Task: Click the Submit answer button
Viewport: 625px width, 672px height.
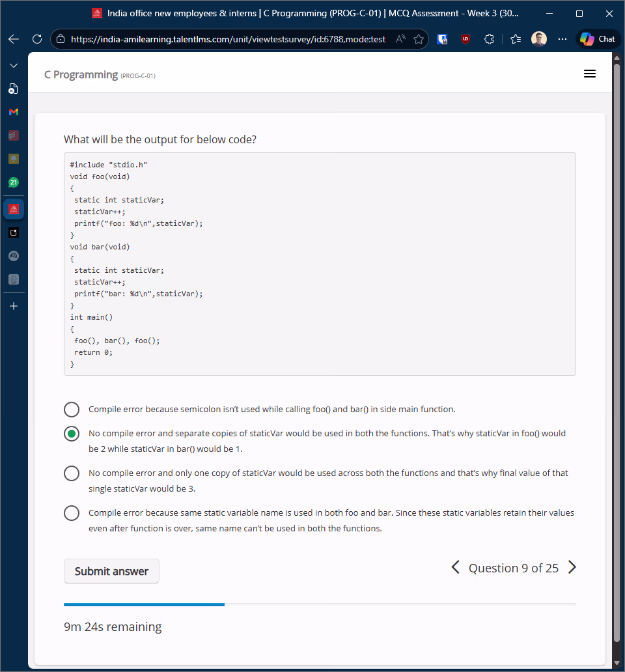Action: coord(111,571)
